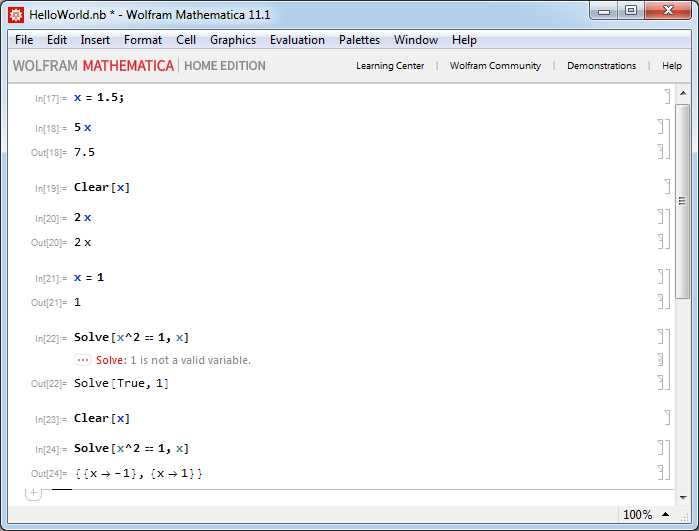
Task: Select cell bracket of In[17] x = 1.5
Action: [667, 96]
